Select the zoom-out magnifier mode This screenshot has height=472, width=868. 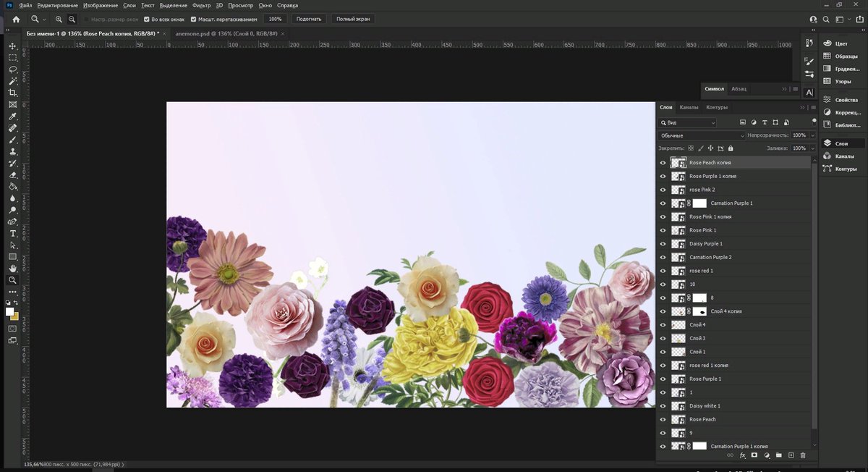coord(72,19)
